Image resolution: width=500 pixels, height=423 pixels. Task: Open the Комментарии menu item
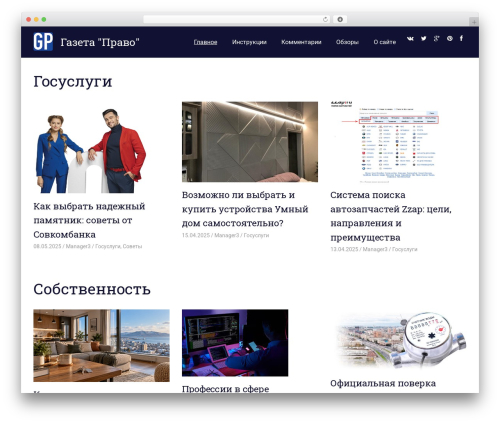pos(301,42)
